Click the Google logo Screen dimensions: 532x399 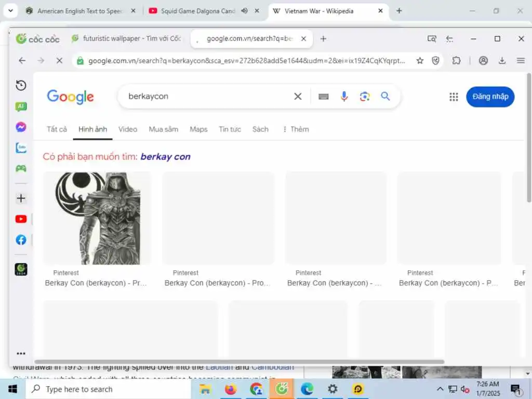click(70, 97)
